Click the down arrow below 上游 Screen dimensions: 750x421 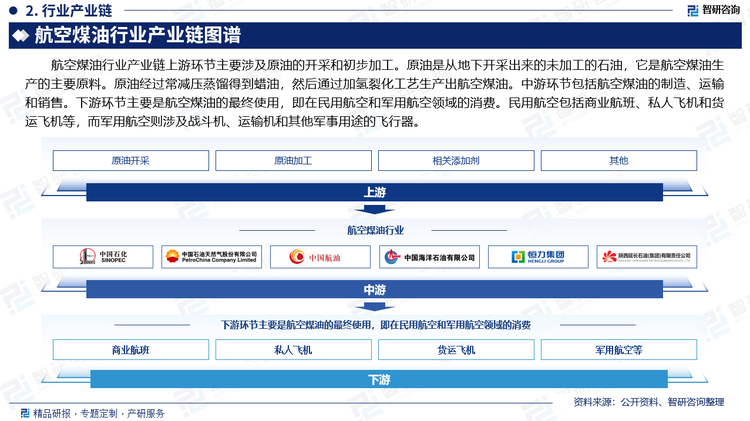click(375, 210)
